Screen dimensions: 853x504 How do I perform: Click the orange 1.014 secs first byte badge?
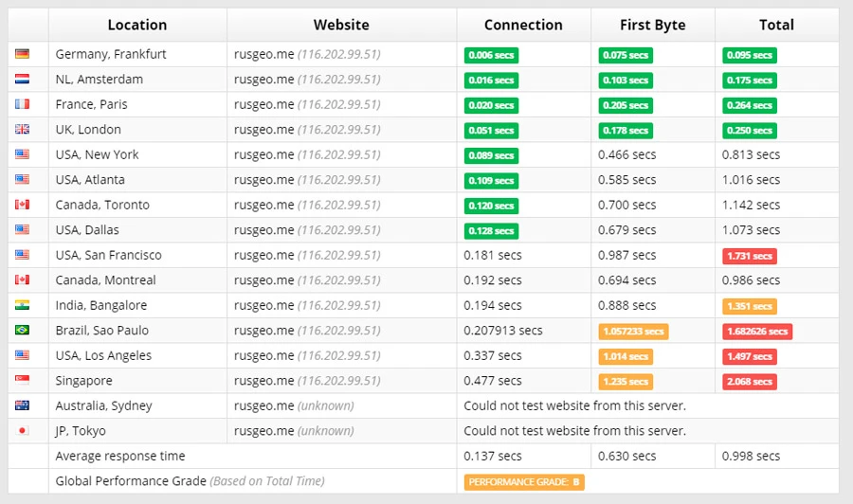[x=626, y=356]
